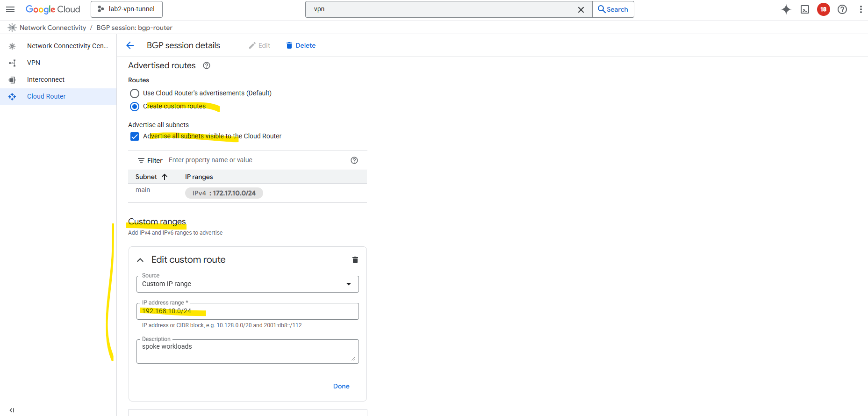
Task: Select Use Cloud Router's advertisements (Default)
Action: click(x=135, y=93)
